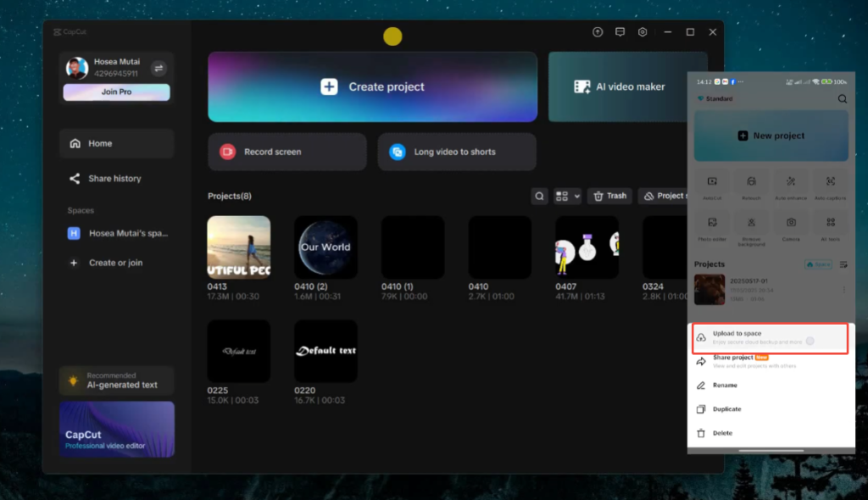The image size is (868, 500).
Task: Open the feedback message icon in title bar
Action: 620,32
